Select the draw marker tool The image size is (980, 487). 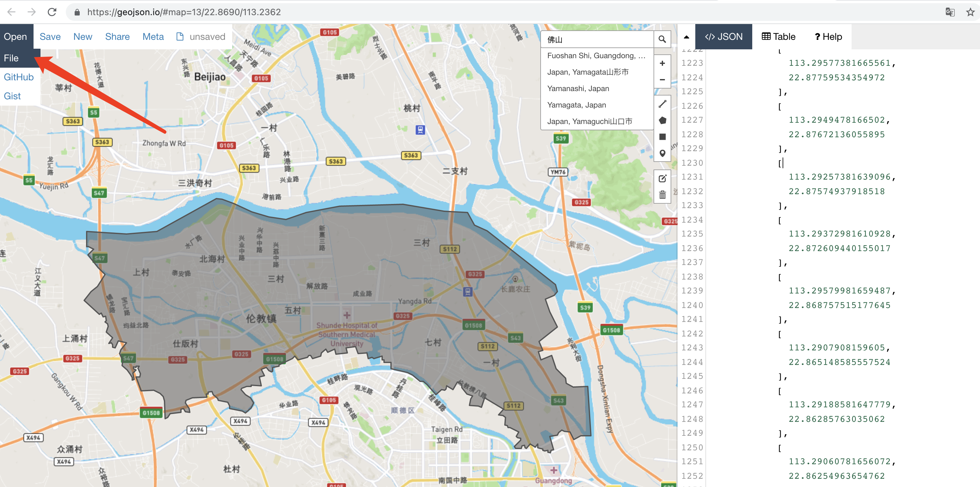(662, 153)
